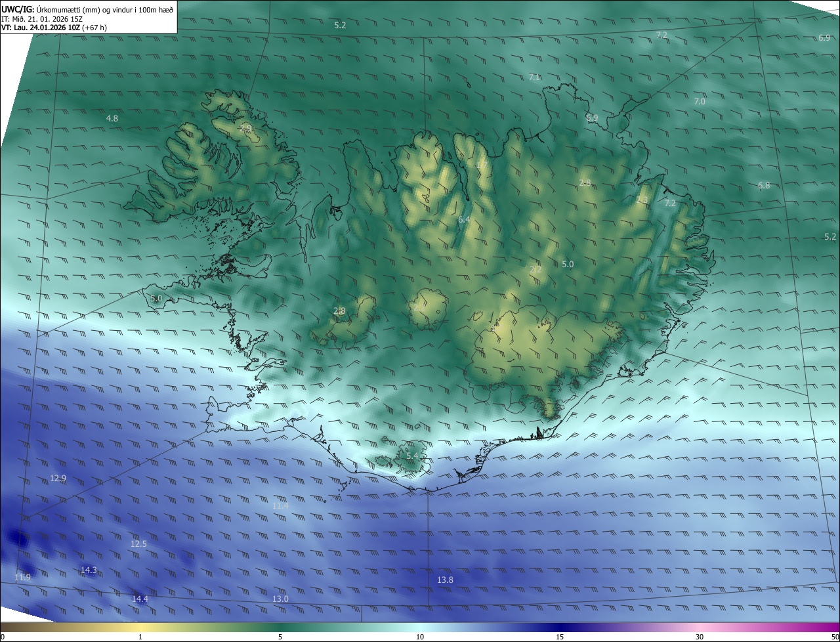This screenshot has width=840, height=642.
Task: Click the 6.4 value label
Action: coord(464,220)
